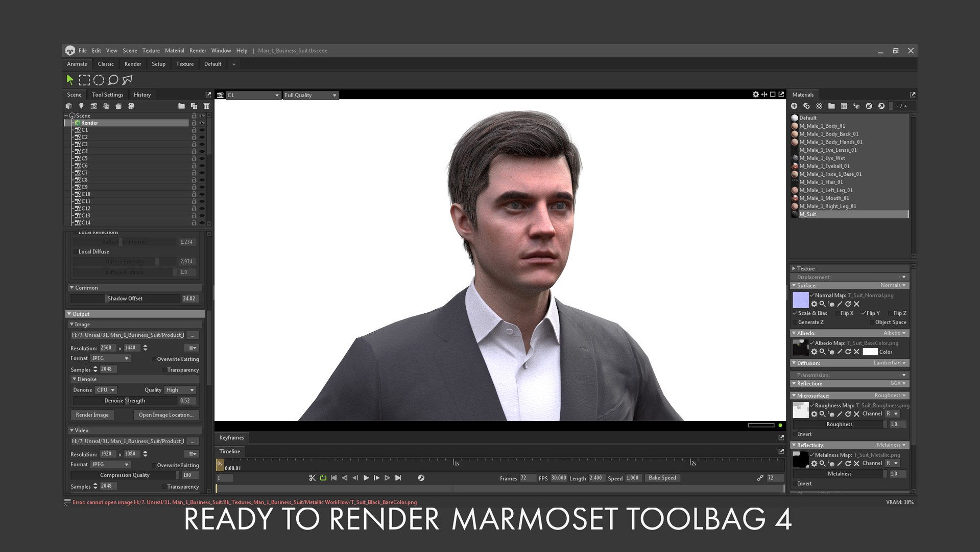This screenshot has height=552, width=980.
Task: Import material with inward arrow icon
Action: click(x=869, y=106)
